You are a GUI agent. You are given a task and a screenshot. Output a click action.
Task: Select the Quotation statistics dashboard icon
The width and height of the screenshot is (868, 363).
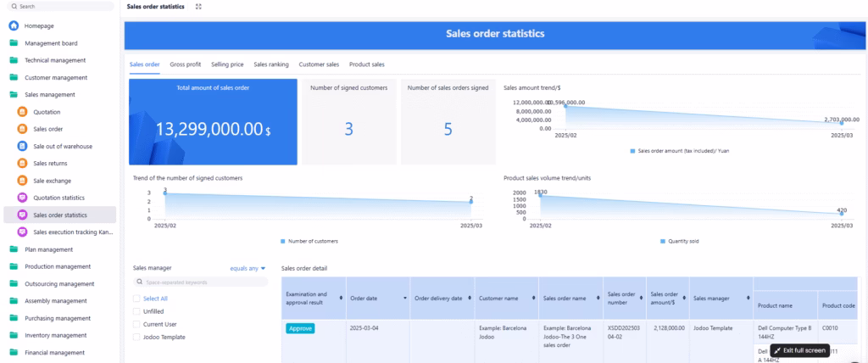click(24, 198)
